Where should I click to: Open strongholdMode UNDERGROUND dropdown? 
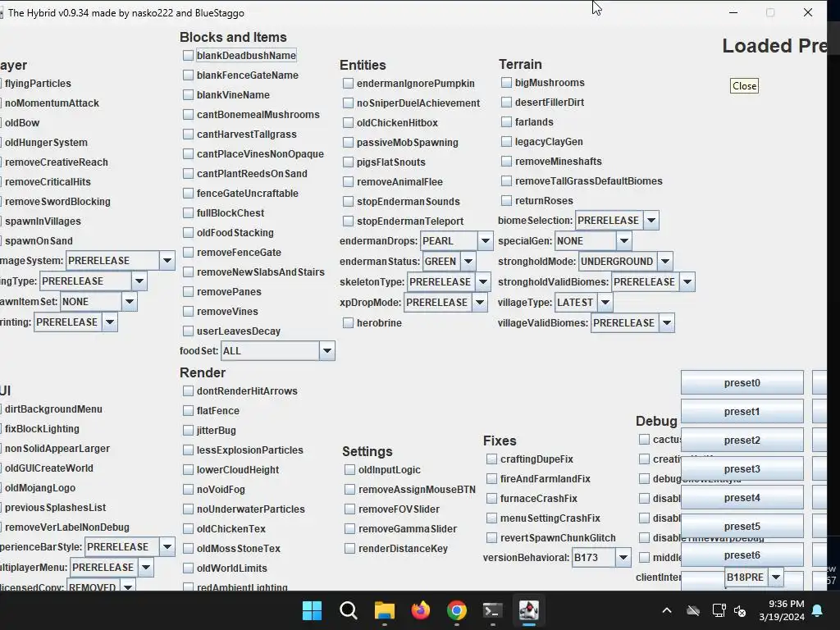pyautogui.click(x=664, y=262)
